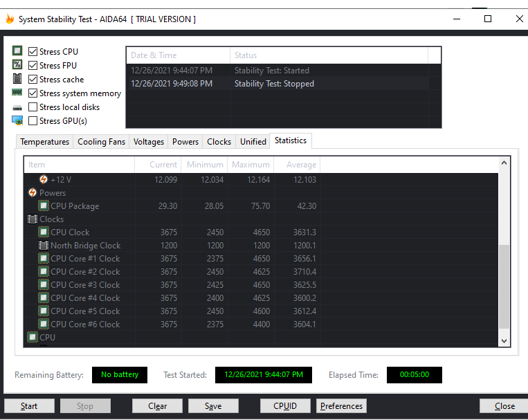
Task: Click the Clocks category chip icon
Action: (x=33, y=219)
